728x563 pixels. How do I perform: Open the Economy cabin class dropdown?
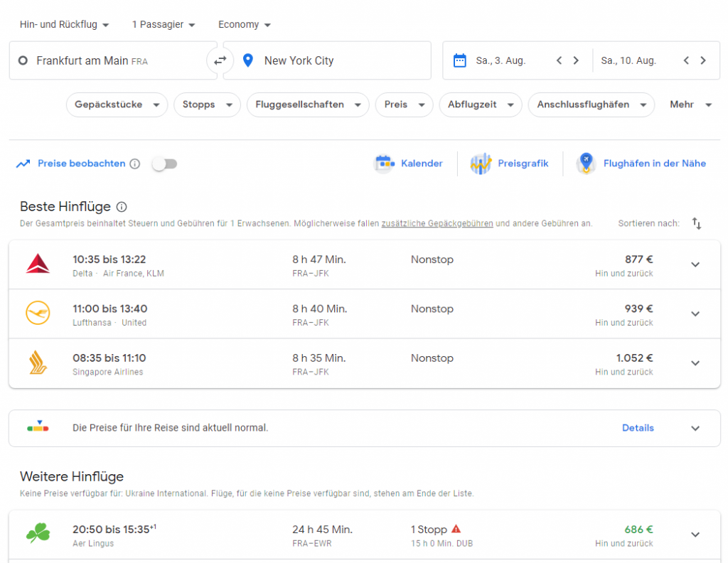244,24
